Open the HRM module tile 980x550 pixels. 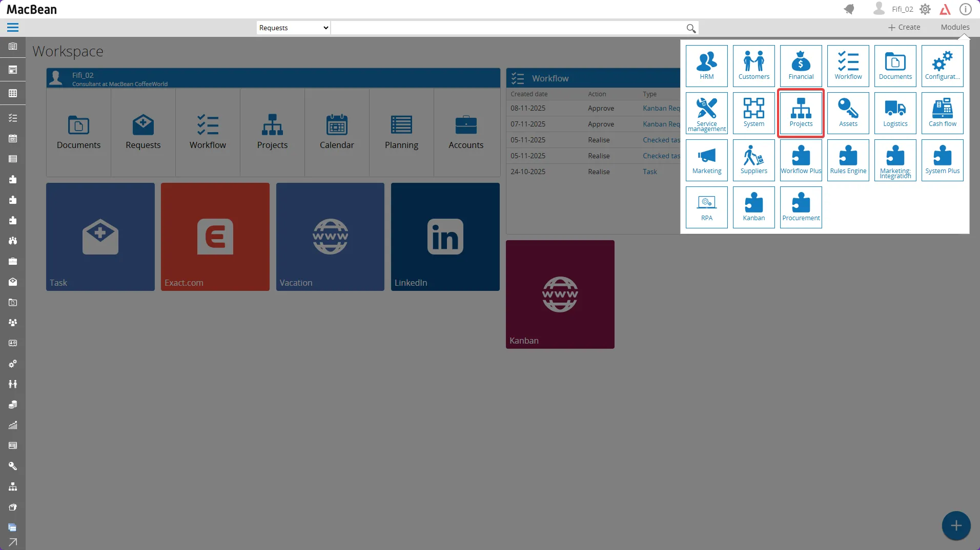706,66
